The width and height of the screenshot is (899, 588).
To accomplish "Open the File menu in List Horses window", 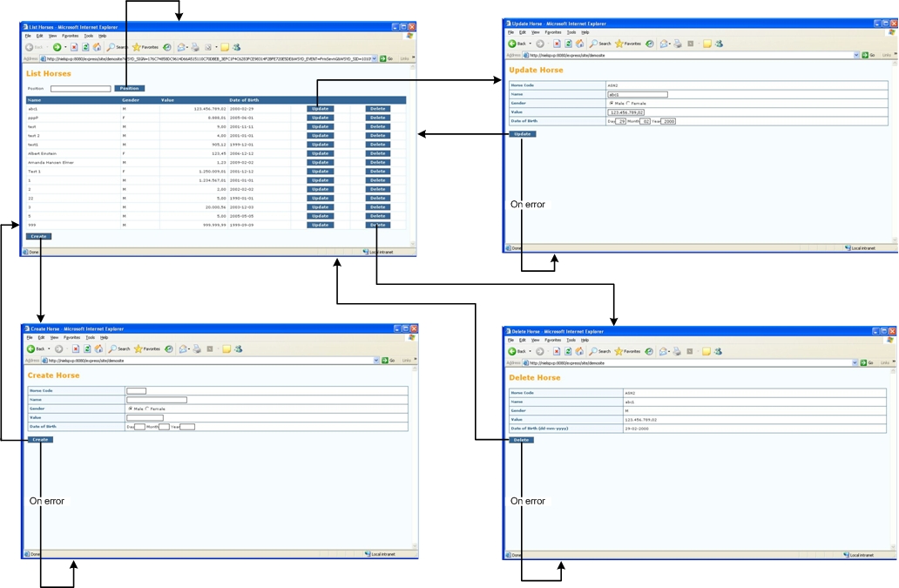I will pos(28,36).
